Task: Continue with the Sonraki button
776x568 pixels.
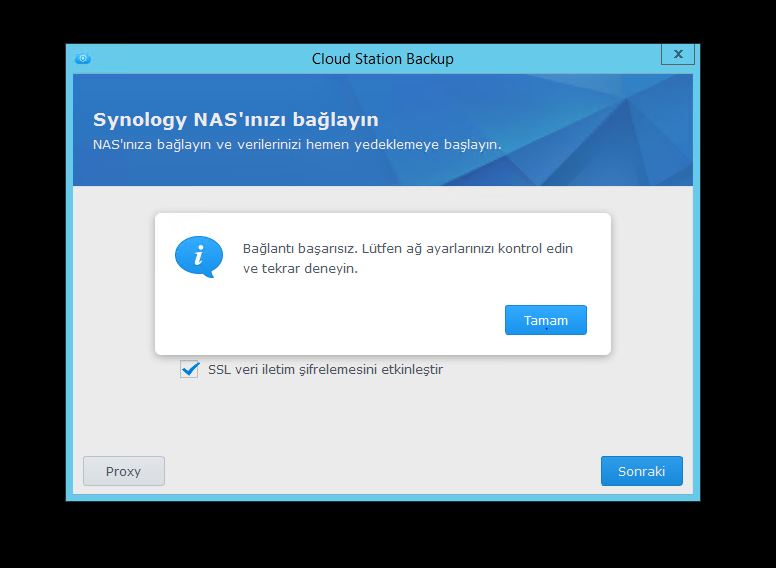Action: point(641,471)
